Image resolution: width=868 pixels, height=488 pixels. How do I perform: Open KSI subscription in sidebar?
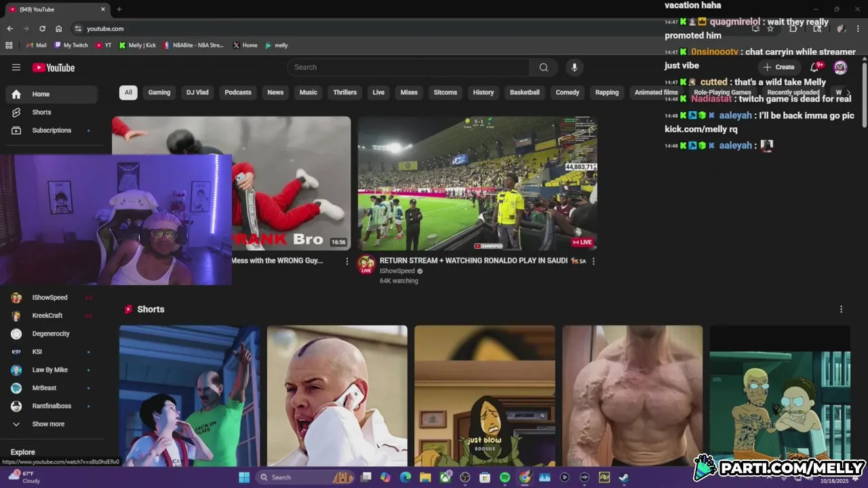52,352
